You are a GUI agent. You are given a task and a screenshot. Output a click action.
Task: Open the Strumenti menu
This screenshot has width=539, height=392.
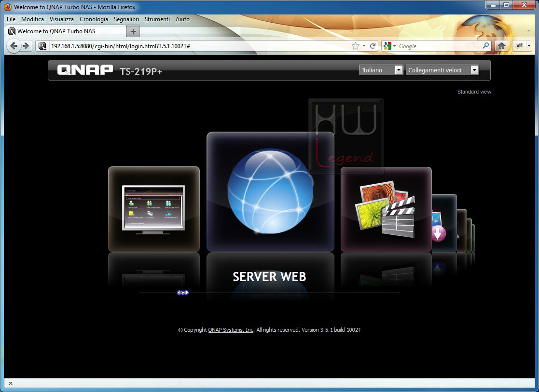coord(157,19)
